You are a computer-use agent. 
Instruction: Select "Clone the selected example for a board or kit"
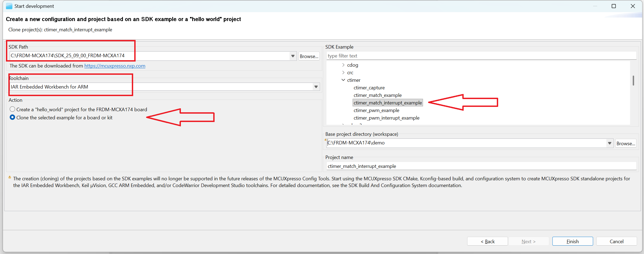(x=12, y=117)
